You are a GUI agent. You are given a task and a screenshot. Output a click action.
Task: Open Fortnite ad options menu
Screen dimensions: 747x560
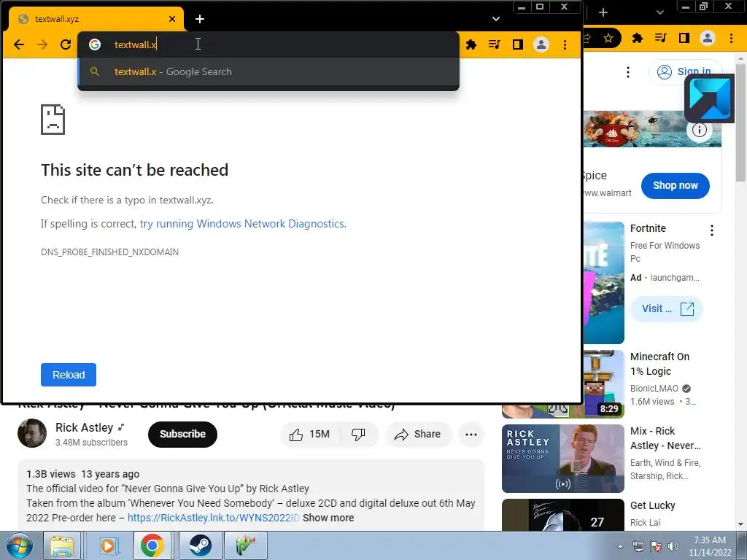tap(712, 230)
